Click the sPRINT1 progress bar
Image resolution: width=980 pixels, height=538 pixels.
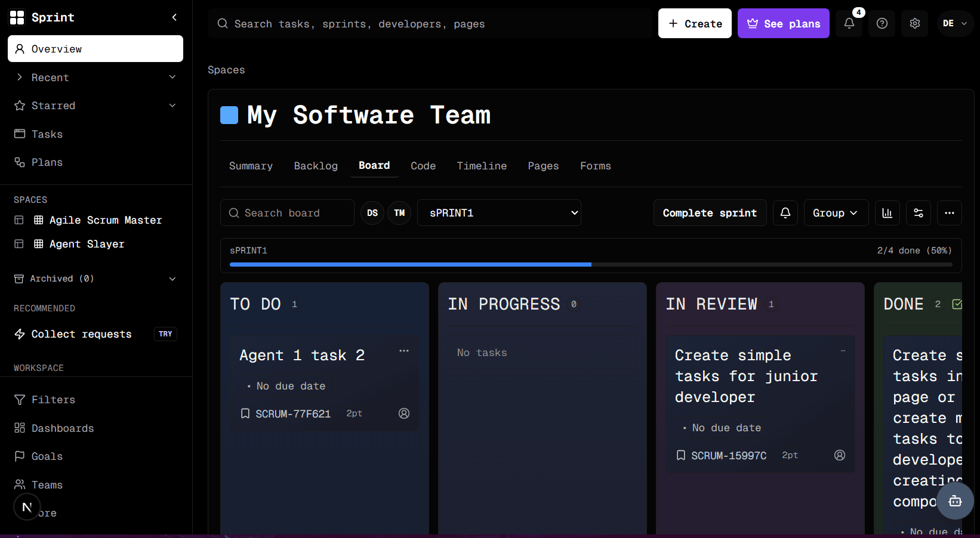[591, 264]
